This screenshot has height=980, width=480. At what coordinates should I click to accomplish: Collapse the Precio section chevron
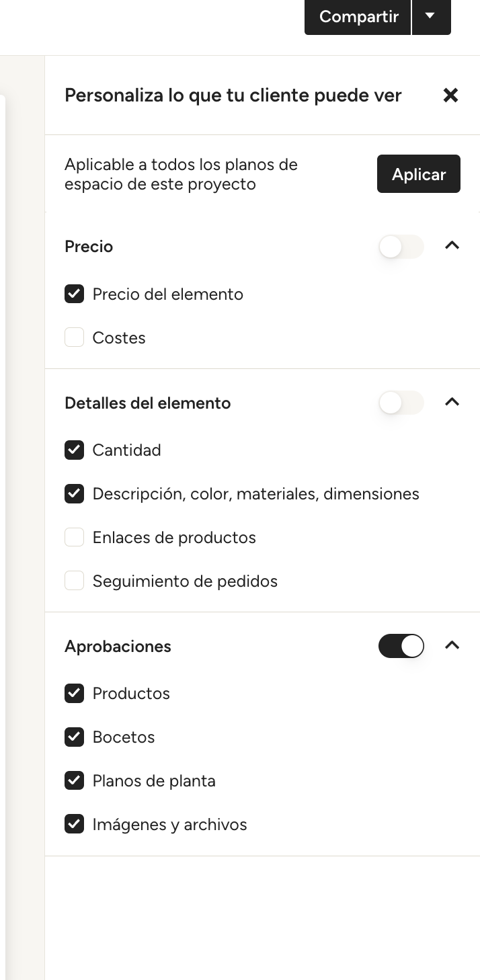452,246
